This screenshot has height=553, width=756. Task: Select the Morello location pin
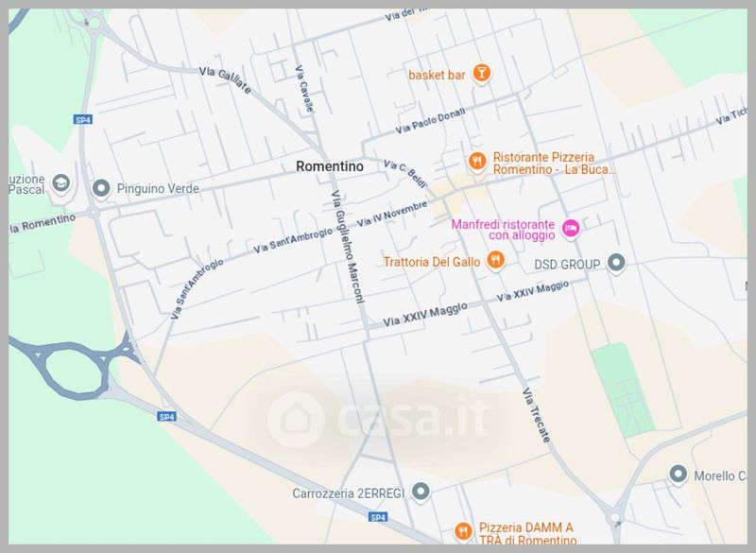pyautogui.click(x=678, y=474)
